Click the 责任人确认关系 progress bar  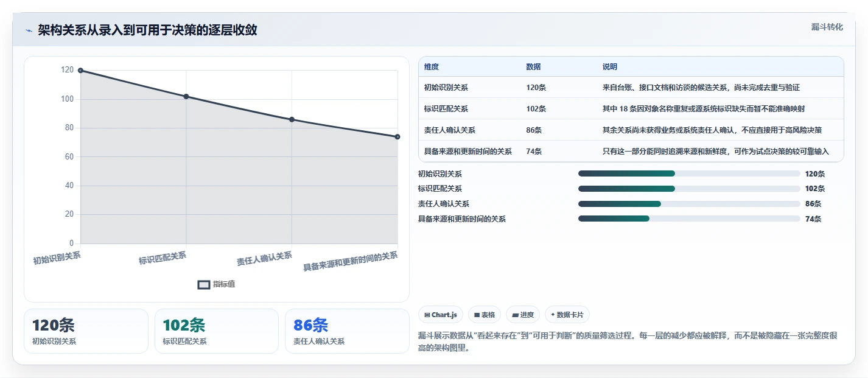click(689, 204)
